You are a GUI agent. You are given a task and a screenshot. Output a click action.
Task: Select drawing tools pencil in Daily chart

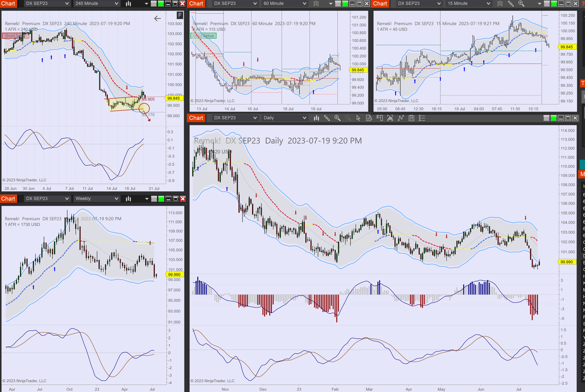pyautogui.click(x=327, y=118)
